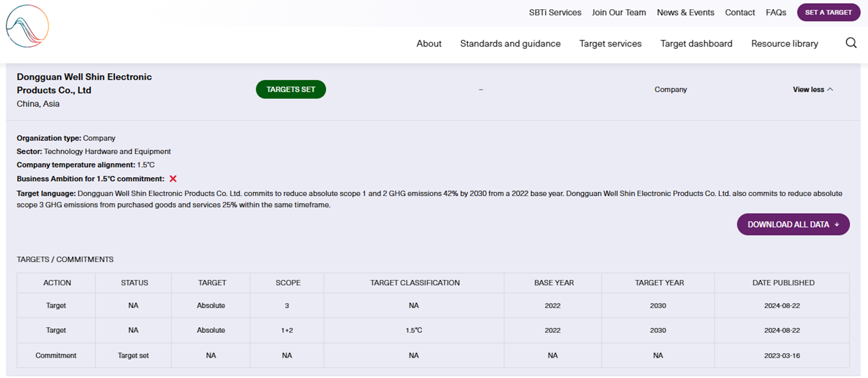Click the Company label in the summary row
The image size is (868, 378).
[x=670, y=90]
